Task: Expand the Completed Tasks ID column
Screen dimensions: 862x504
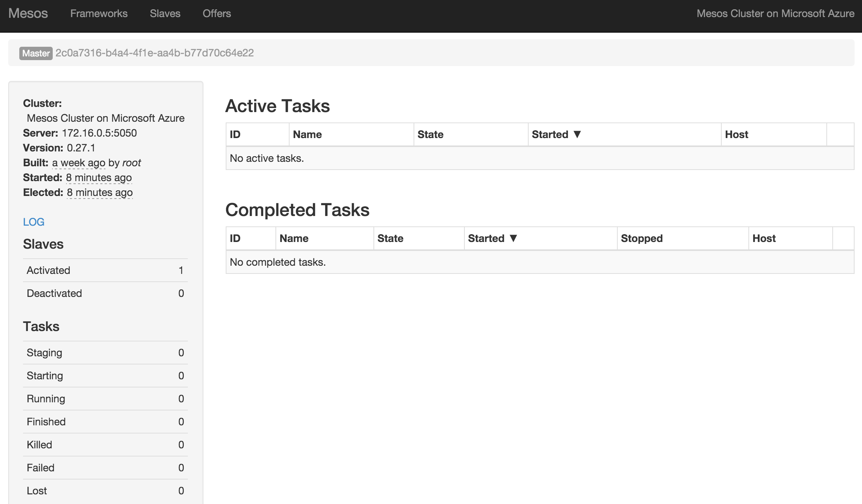Action: (274, 238)
